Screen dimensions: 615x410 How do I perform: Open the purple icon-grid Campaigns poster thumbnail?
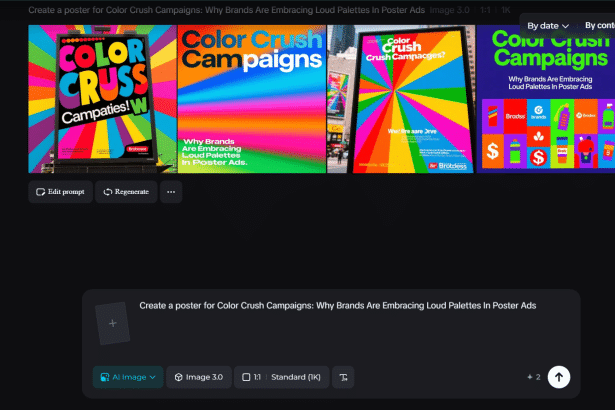click(x=546, y=99)
